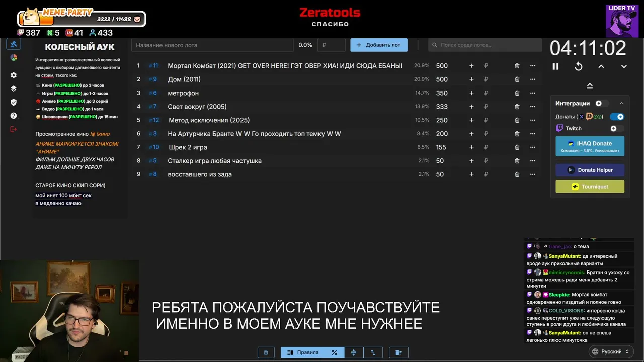
Task: Pause the auction timer
Action: [x=555, y=66]
